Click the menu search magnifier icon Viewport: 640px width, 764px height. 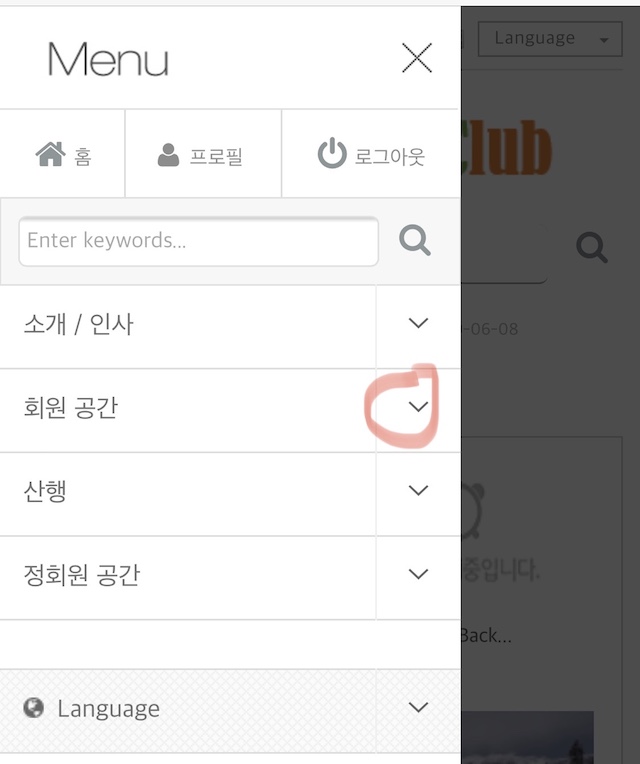click(415, 240)
